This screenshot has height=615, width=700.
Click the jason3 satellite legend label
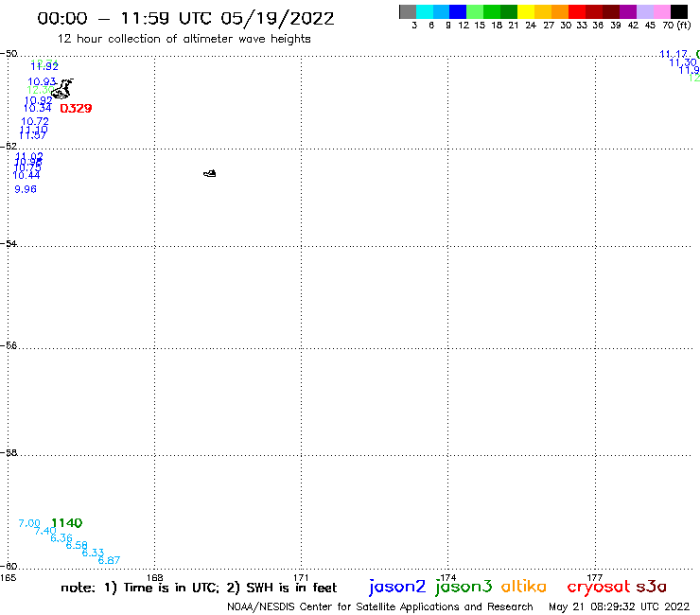(x=464, y=588)
